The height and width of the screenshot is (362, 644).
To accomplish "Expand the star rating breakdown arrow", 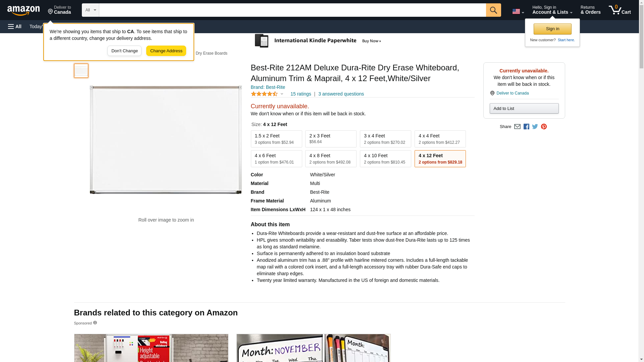I will click(x=282, y=94).
